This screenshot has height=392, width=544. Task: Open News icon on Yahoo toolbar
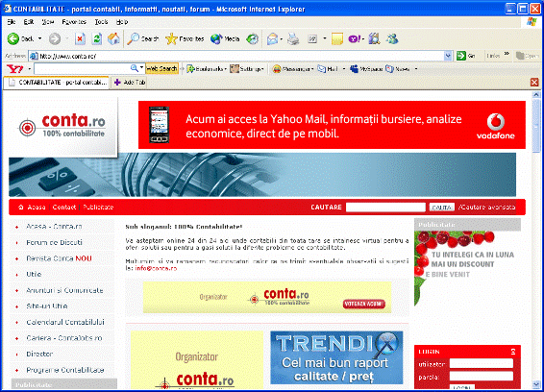click(x=389, y=69)
